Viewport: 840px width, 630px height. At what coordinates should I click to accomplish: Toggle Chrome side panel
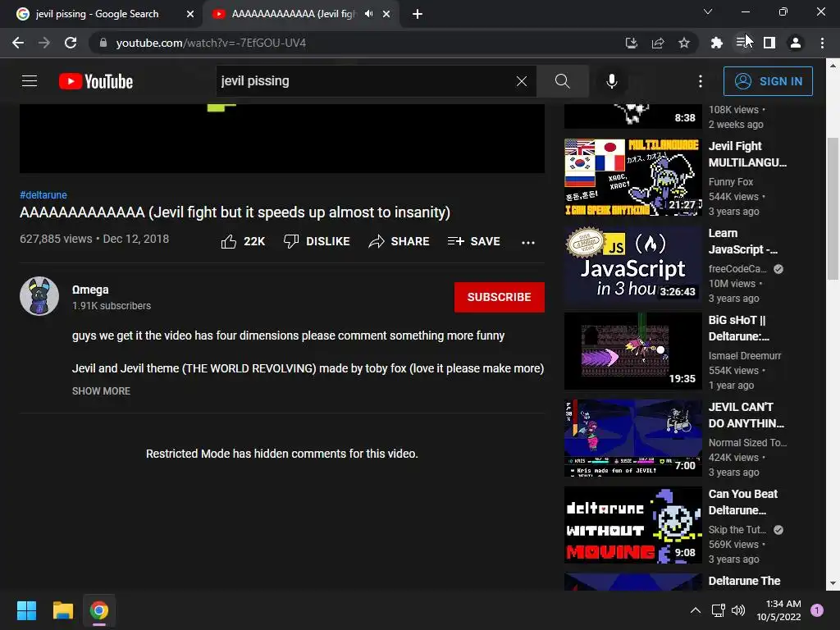tap(769, 43)
